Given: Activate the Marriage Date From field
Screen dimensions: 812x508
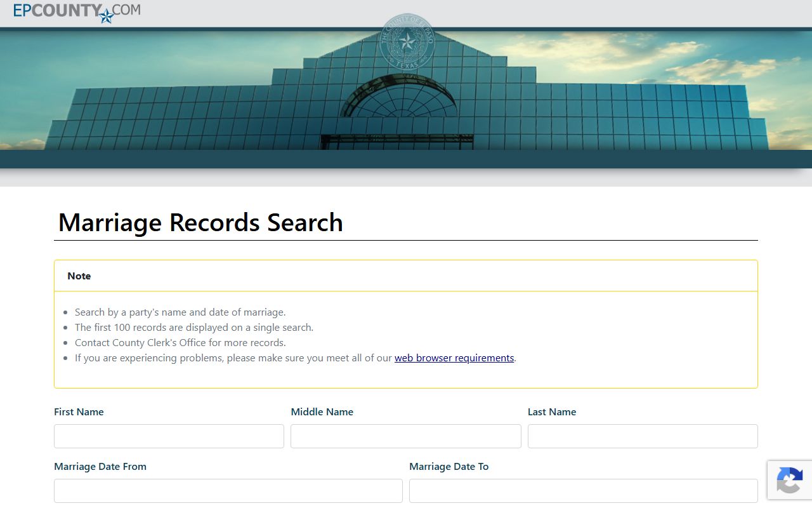Looking at the screenshot, I should tap(228, 491).
